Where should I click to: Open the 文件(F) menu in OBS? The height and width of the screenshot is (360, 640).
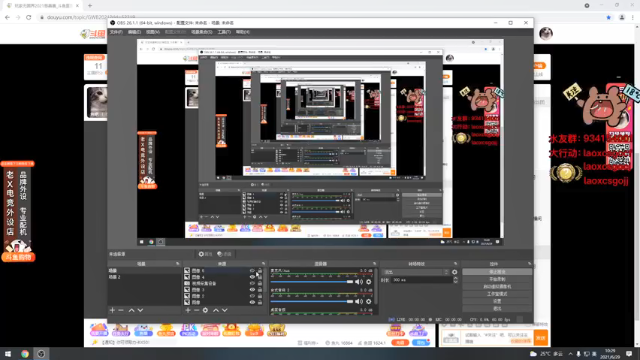pyautogui.click(x=116, y=32)
